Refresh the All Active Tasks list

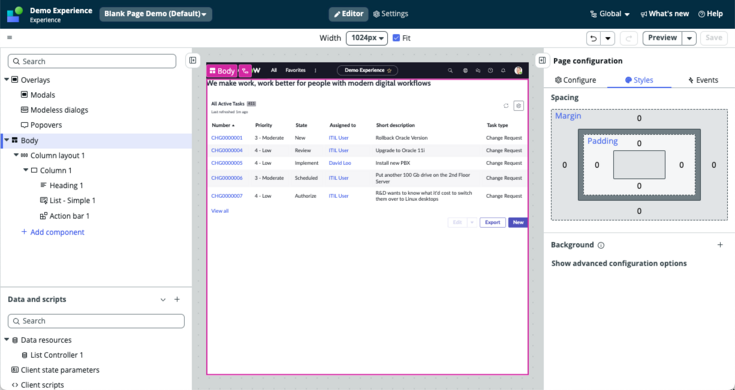click(x=506, y=106)
